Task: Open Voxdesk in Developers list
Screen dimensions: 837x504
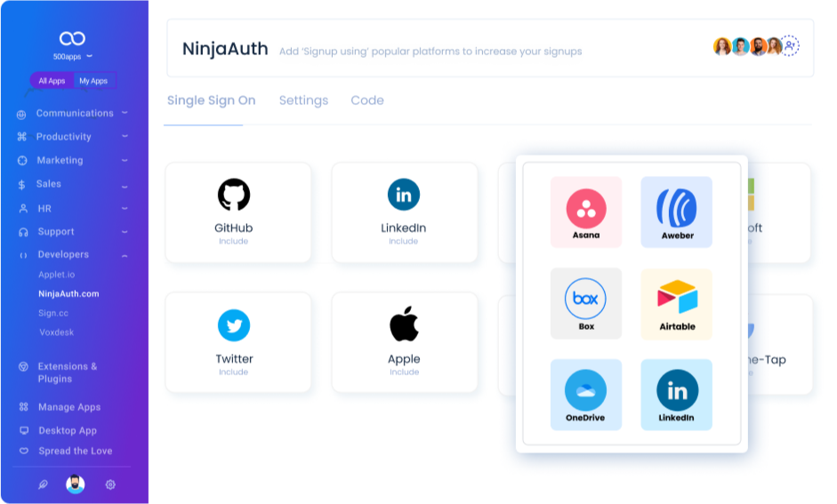Action: coord(57,332)
